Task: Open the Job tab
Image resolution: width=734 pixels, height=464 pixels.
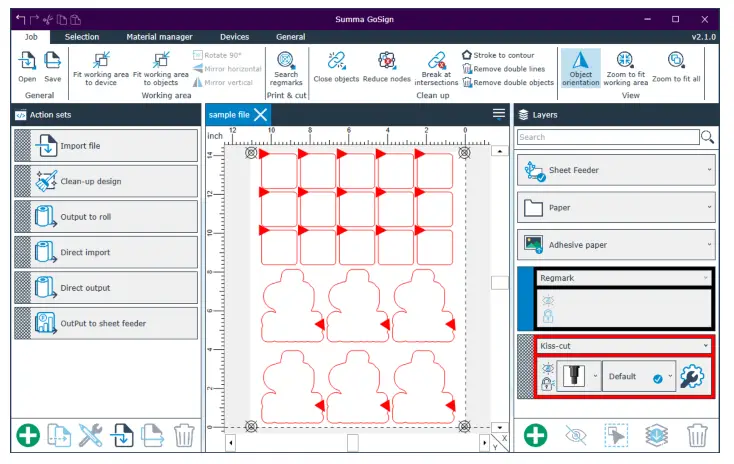Action: 31,37
